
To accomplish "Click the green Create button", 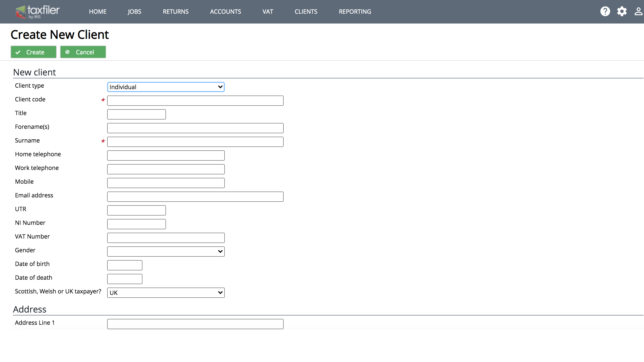I will click(34, 52).
